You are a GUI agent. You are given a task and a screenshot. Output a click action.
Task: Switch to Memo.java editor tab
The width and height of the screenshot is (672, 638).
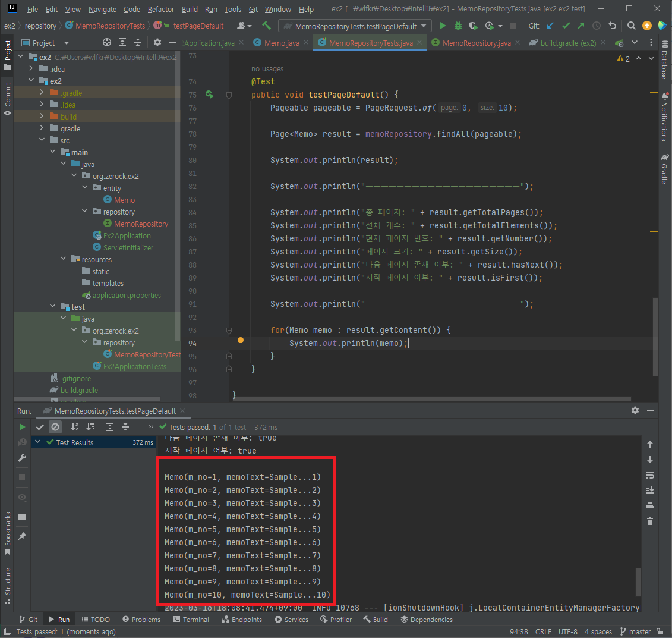[x=282, y=43]
